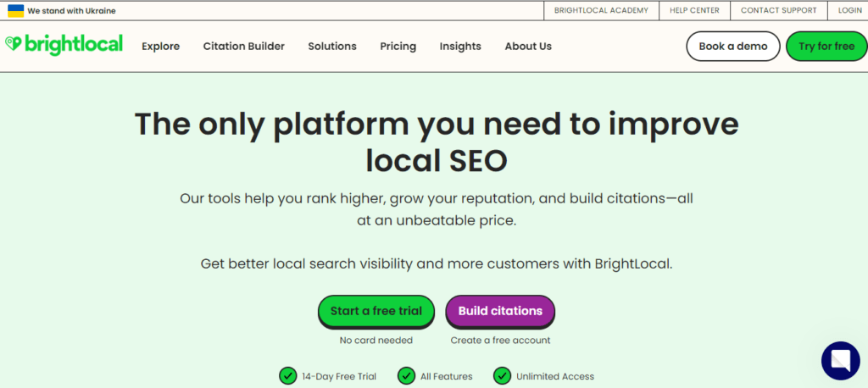Open the Citation Builder menu

coord(243,47)
